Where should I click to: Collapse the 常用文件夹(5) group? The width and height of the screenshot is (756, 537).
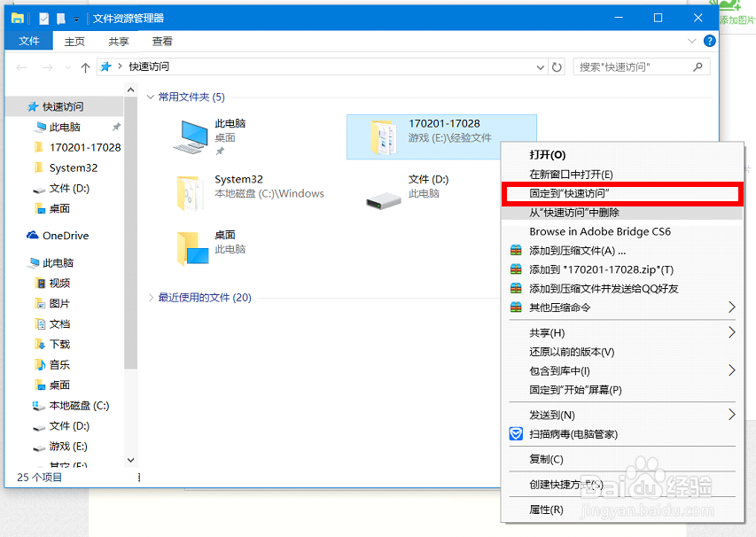pyautogui.click(x=150, y=97)
